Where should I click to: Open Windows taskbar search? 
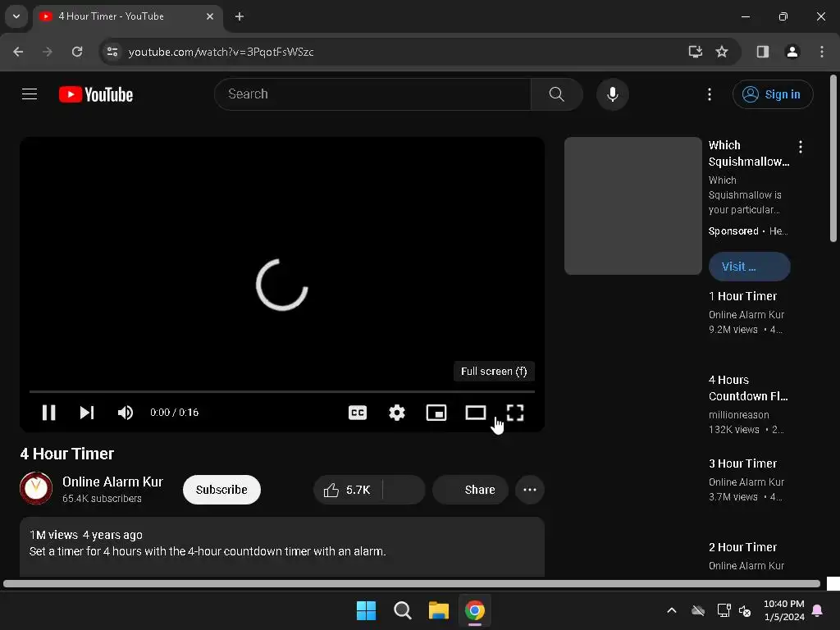click(x=402, y=610)
